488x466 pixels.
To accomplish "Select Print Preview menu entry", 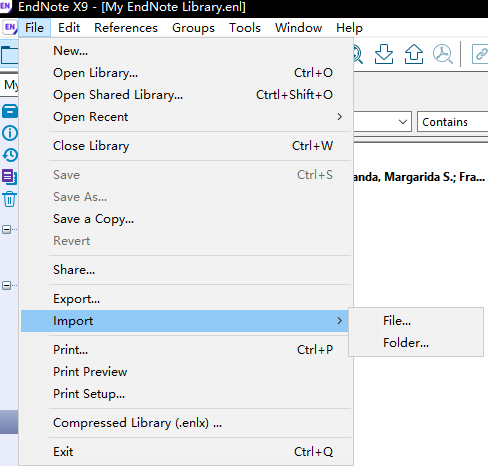I will click(x=185, y=372).
